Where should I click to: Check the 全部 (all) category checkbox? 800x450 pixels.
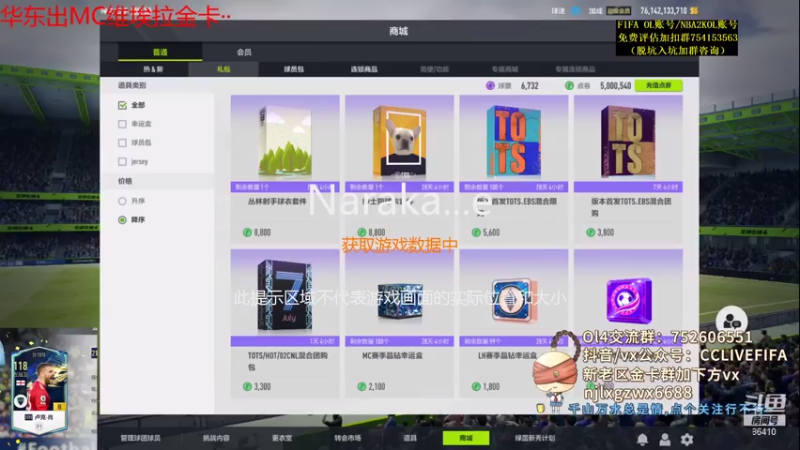coord(122,105)
